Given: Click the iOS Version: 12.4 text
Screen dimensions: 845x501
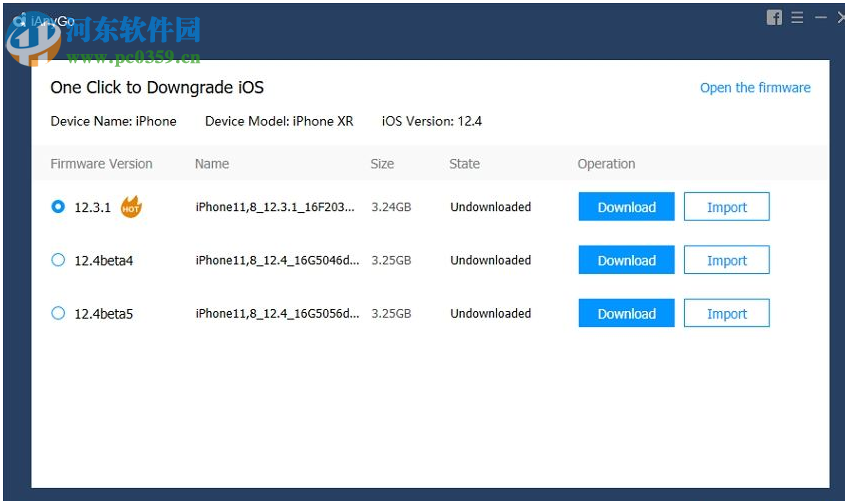Looking at the screenshot, I should [432, 121].
